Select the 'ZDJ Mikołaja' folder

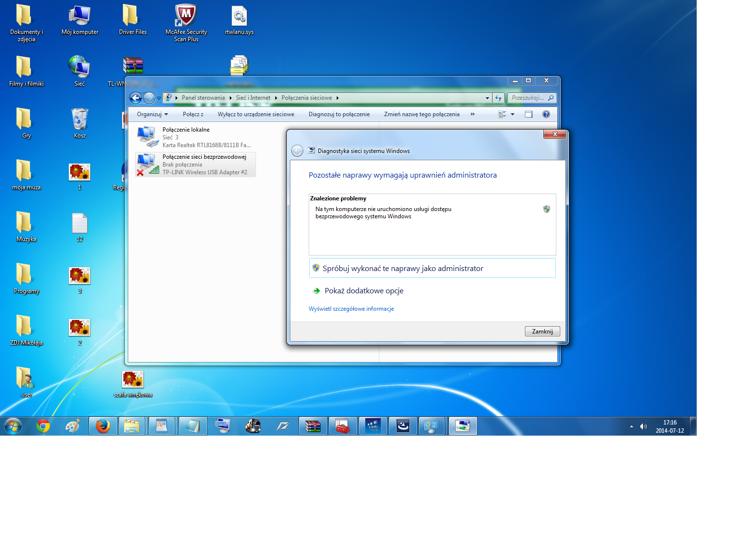tap(27, 331)
